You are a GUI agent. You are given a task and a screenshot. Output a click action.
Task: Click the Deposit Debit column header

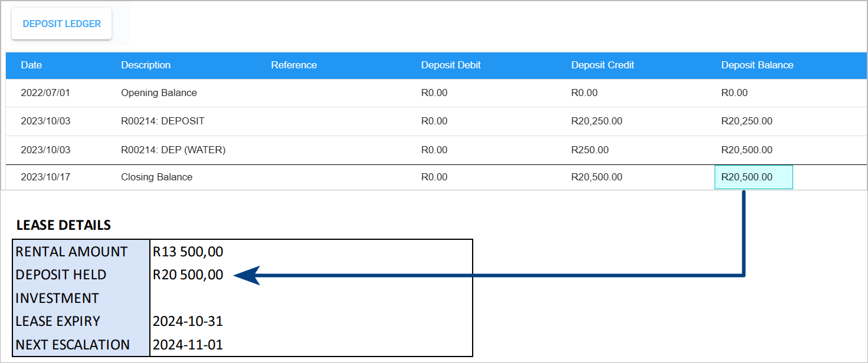tap(451, 65)
